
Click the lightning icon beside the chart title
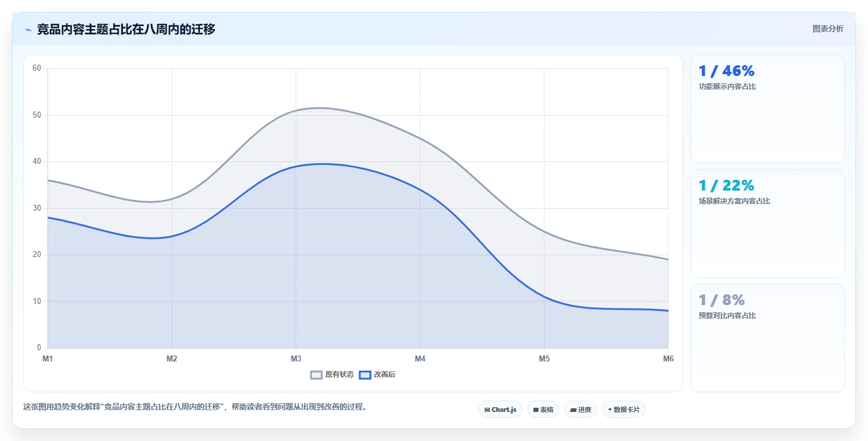(x=28, y=30)
